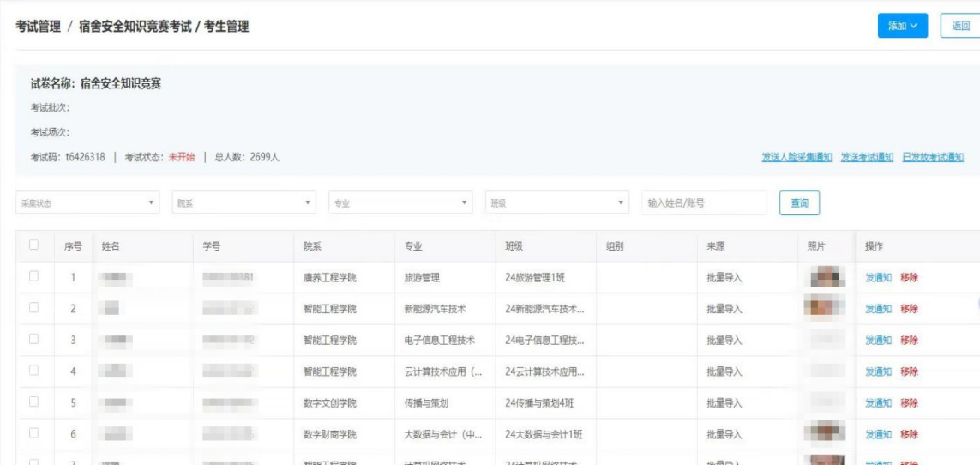The width and height of the screenshot is (980, 465).
Task: Click 移除 for row 4 student
Action: pyautogui.click(x=909, y=371)
